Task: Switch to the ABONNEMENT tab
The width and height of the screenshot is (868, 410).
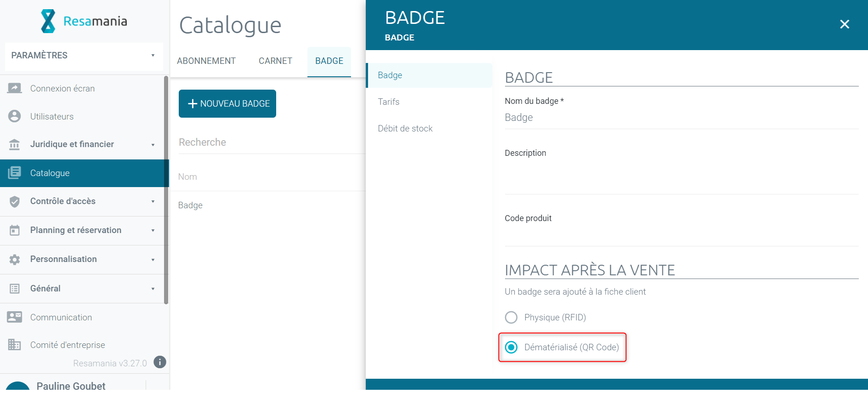Action: click(x=206, y=61)
